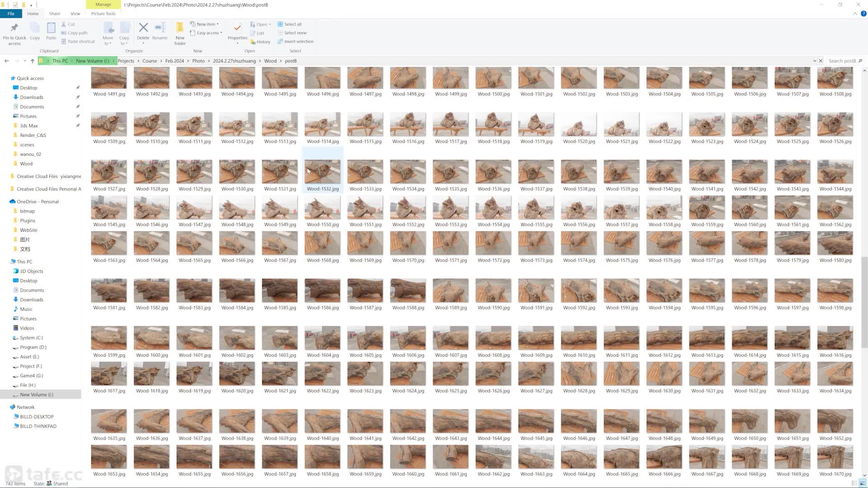This screenshot has width=868, height=488.
Task: Switch to the Share ribbon tab
Action: click(x=55, y=14)
